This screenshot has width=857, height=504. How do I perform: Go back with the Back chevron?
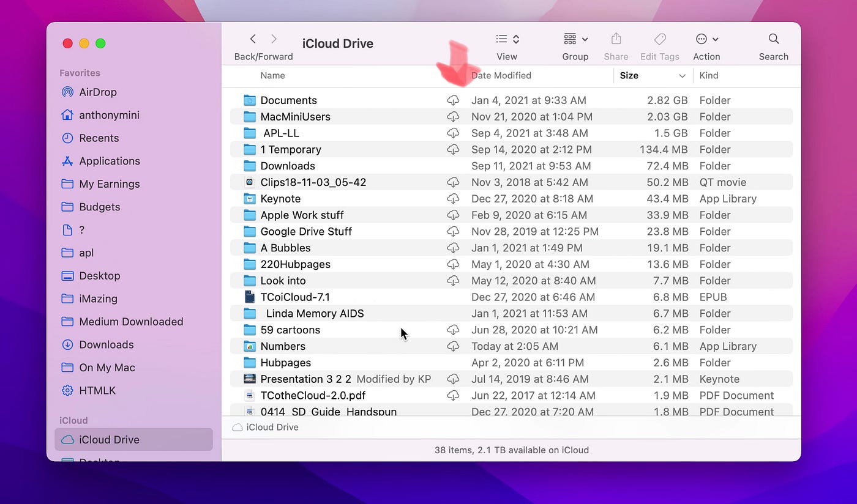point(253,39)
